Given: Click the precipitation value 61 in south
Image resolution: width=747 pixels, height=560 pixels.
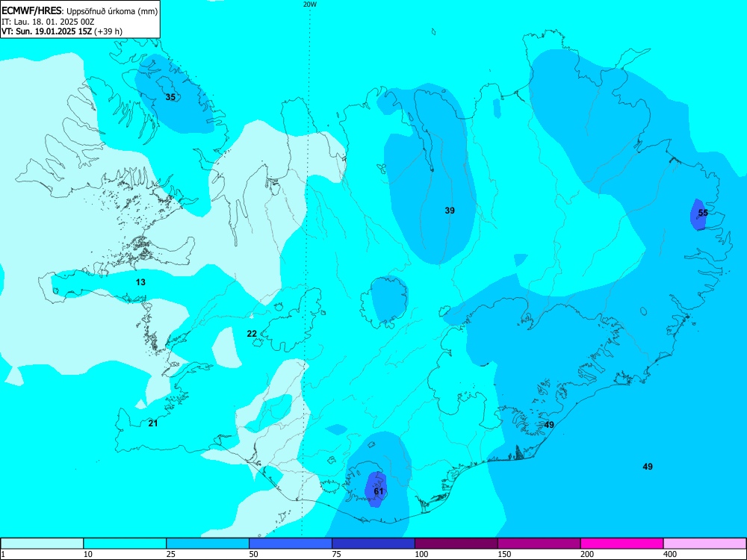Looking at the screenshot, I should click(x=379, y=491).
